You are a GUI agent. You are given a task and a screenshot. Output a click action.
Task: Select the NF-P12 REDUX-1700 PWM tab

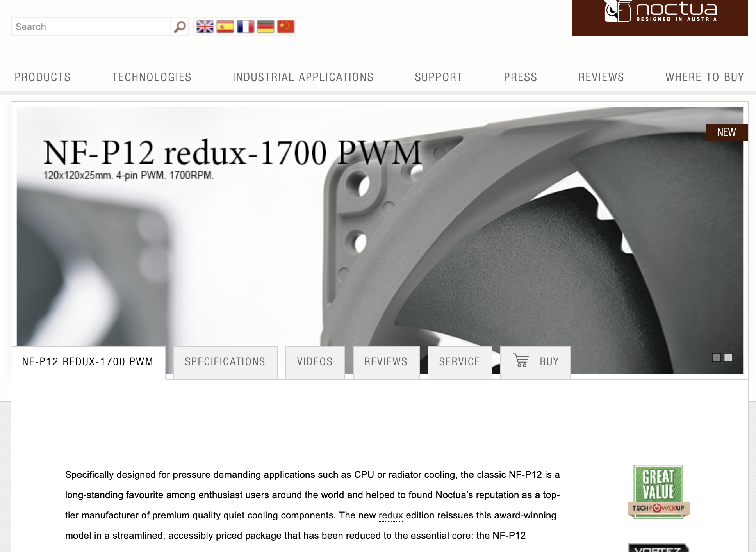pyautogui.click(x=88, y=362)
